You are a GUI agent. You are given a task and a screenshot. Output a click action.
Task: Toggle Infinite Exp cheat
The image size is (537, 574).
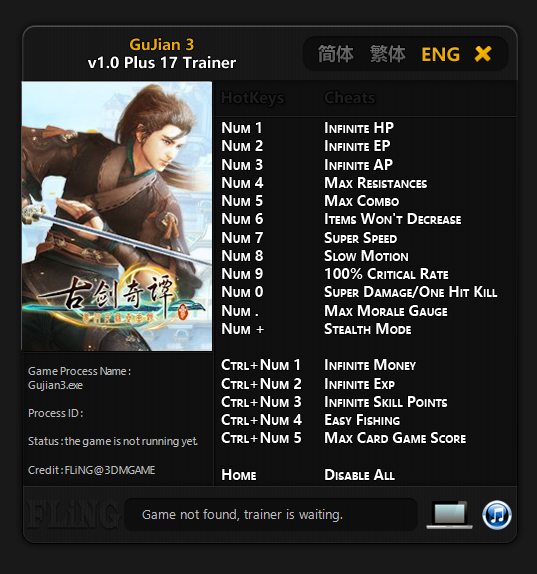pyautogui.click(x=359, y=384)
